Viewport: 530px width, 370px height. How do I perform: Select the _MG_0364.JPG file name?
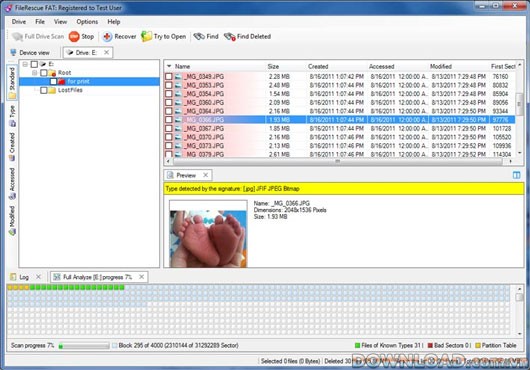(x=204, y=111)
